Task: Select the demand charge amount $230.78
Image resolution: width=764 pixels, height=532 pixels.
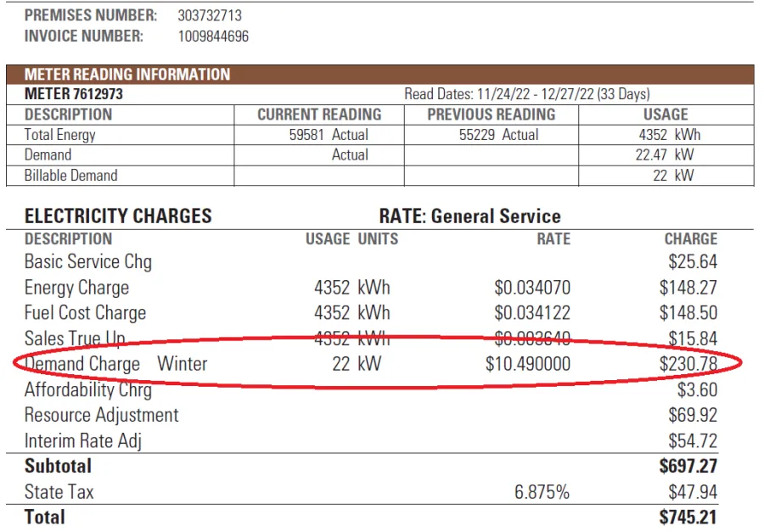Action: [x=688, y=364]
